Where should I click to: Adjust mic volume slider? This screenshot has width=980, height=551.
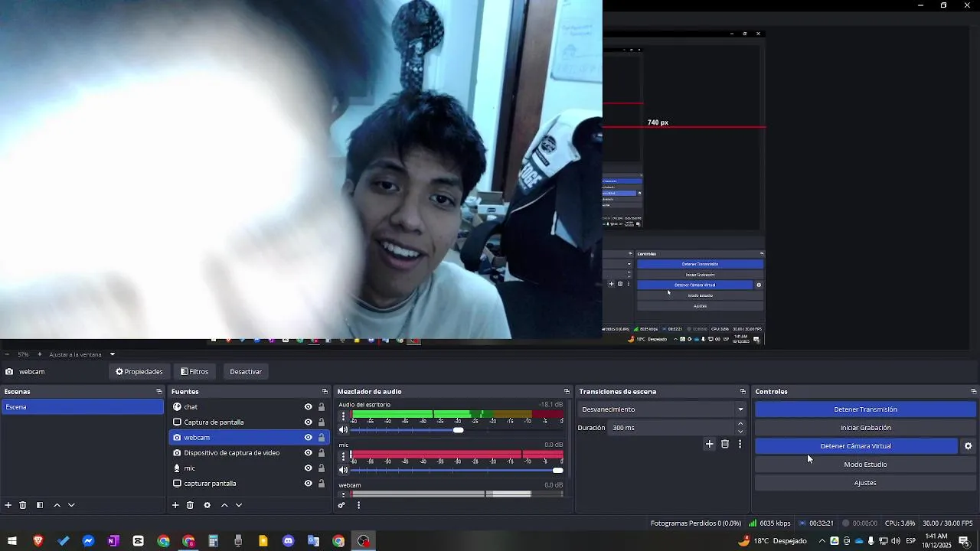(557, 470)
